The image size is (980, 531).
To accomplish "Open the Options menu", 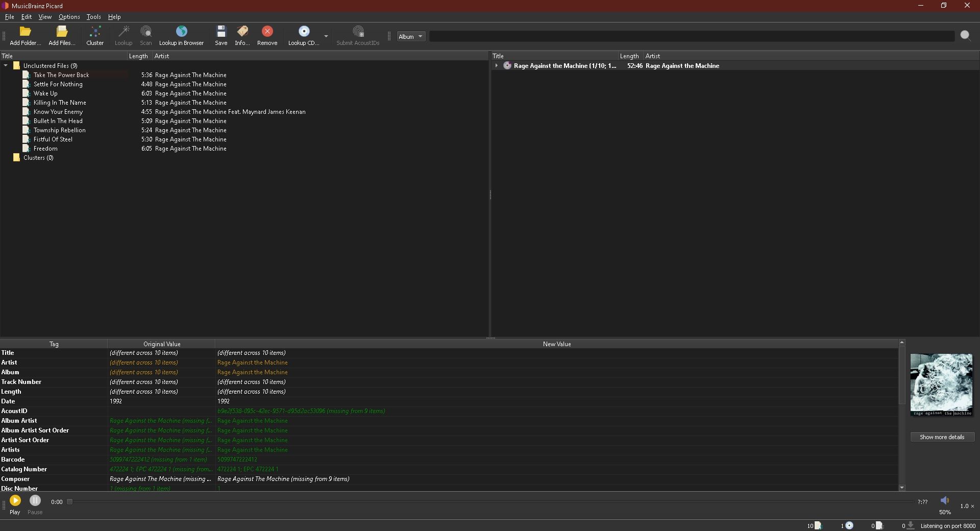I will [x=69, y=17].
